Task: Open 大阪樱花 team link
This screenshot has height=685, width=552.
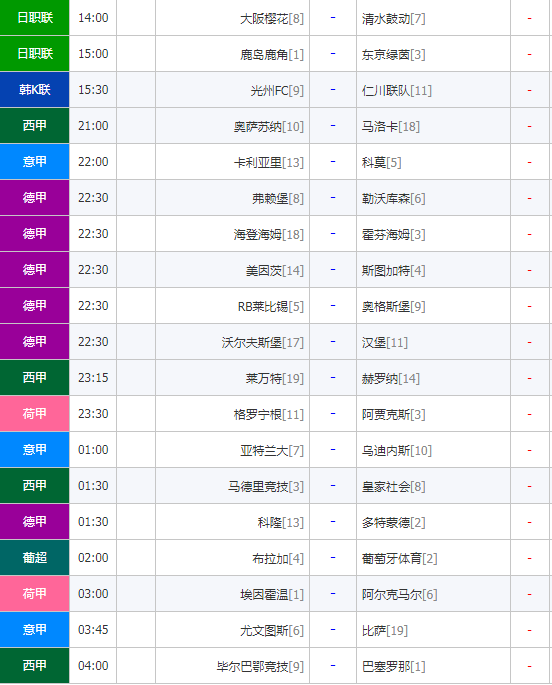Action: coord(264,19)
